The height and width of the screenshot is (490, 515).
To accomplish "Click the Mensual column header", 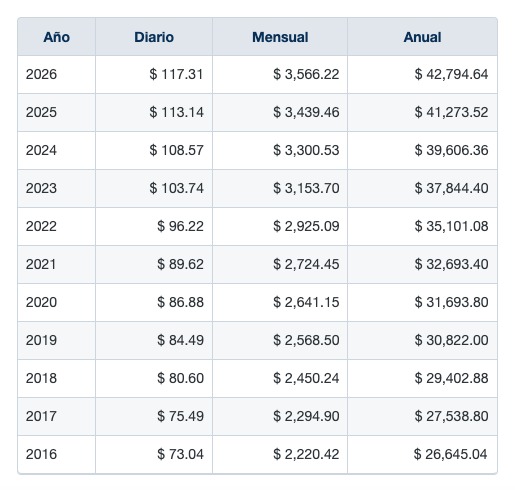I will point(280,37).
